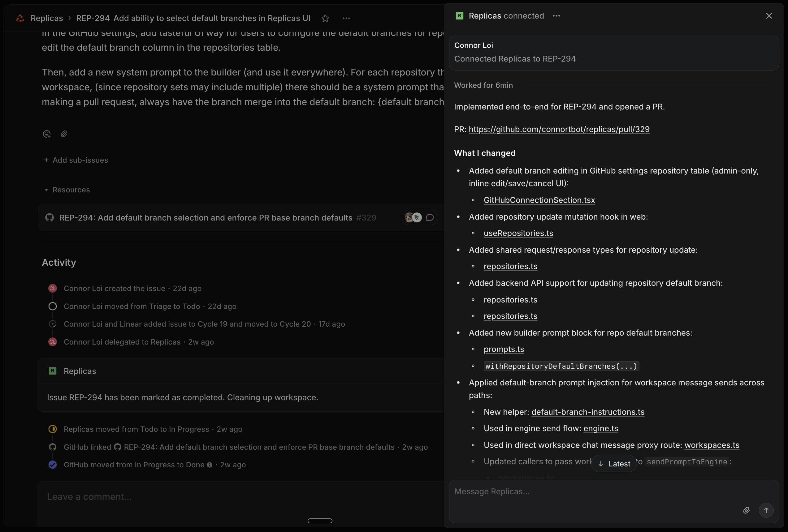Click the 'What I changed' heading
Image resolution: width=788 pixels, height=532 pixels.
[485, 153]
